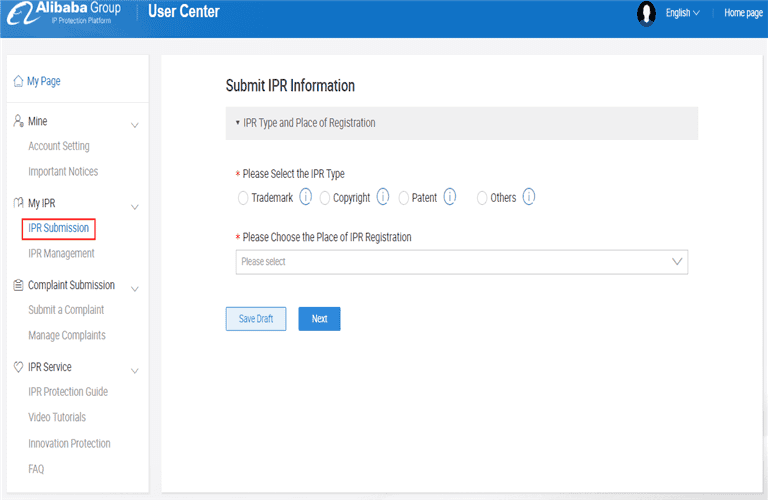Go to Submit a Complaint
Viewport: 768px width, 500px height.
tap(66, 310)
